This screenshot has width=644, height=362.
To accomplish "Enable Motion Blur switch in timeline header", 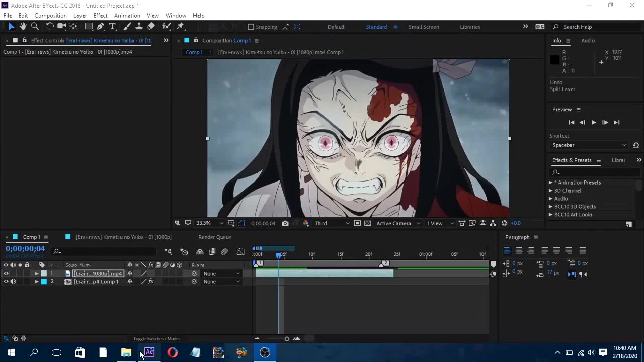I will 224,251.
